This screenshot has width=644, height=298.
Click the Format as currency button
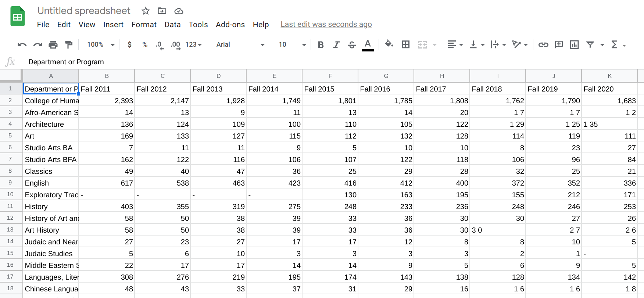coord(129,45)
